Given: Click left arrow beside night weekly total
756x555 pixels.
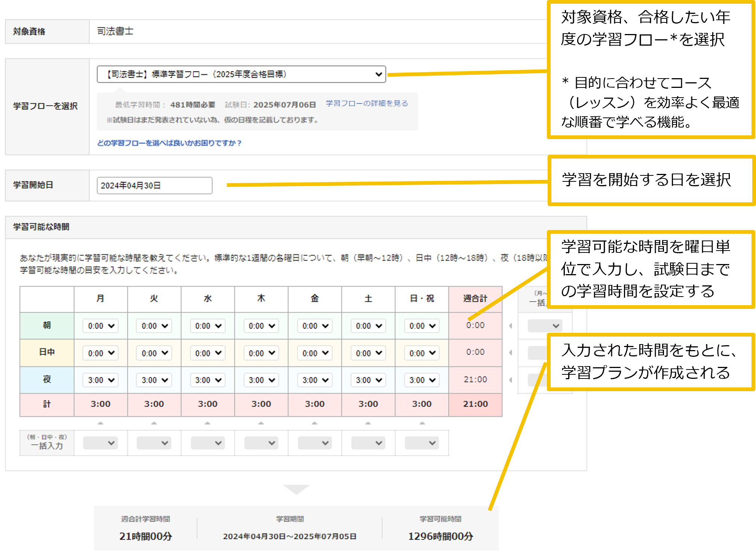Looking at the screenshot, I should coord(511,380).
